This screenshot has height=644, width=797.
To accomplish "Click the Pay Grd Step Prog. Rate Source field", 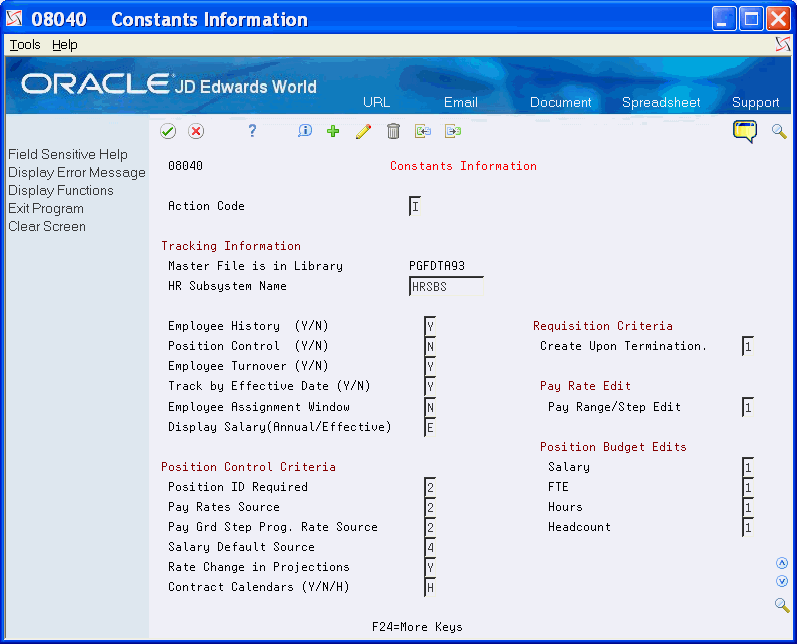I will point(430,528).
